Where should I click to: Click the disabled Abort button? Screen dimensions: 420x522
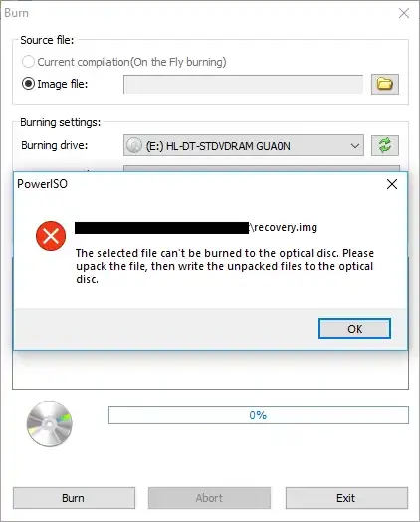click(209, 498)
